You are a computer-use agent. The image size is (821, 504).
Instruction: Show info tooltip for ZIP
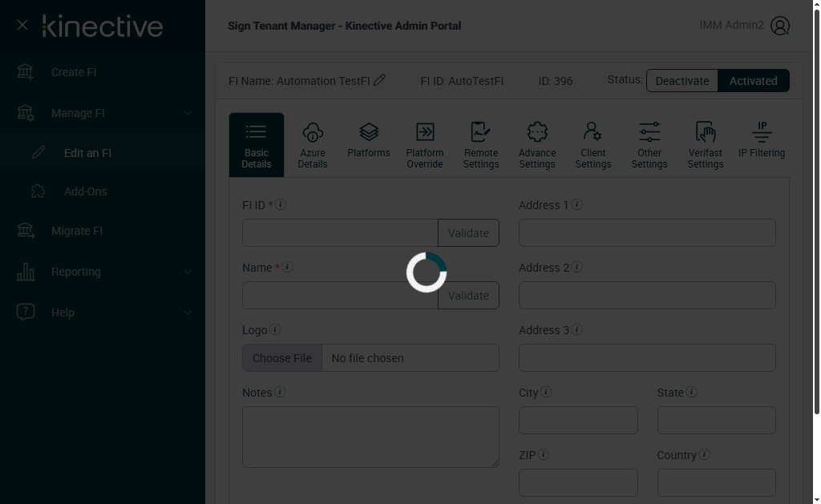(x=544, y=454)
